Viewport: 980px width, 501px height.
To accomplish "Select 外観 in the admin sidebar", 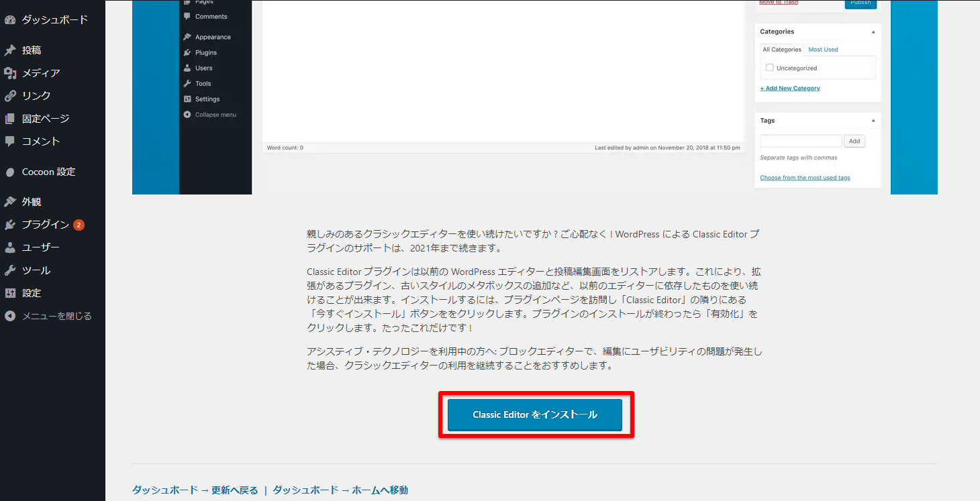I will pos(32,202).
